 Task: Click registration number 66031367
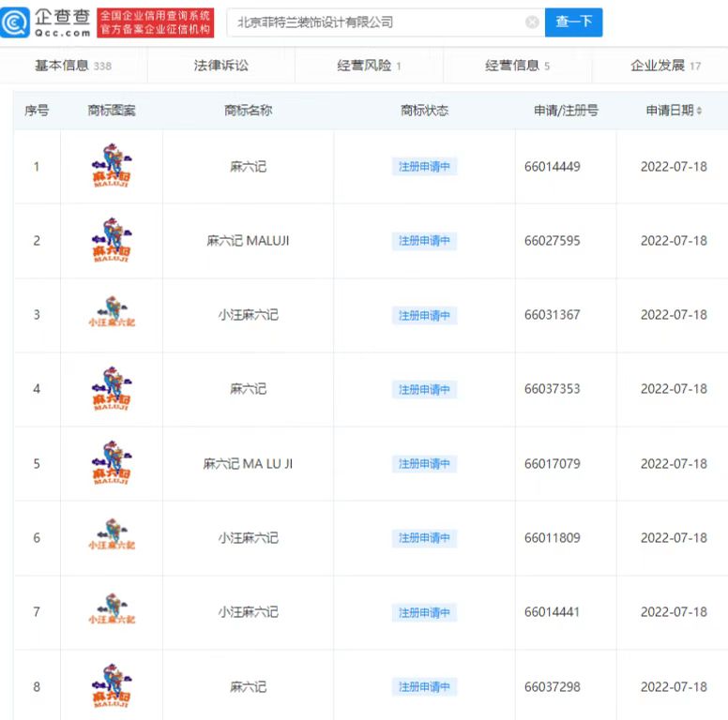click(552, 315)
